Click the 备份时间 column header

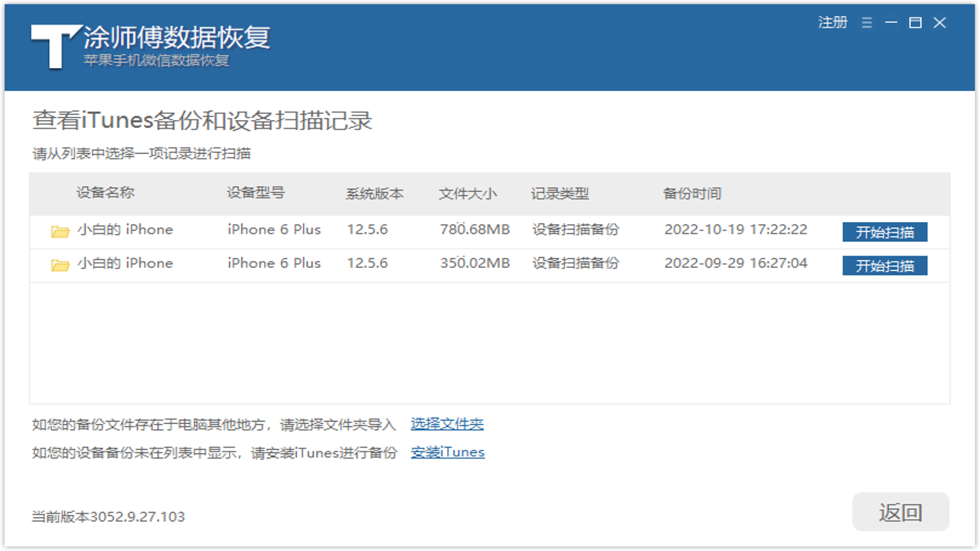click(x=693, y=194)
